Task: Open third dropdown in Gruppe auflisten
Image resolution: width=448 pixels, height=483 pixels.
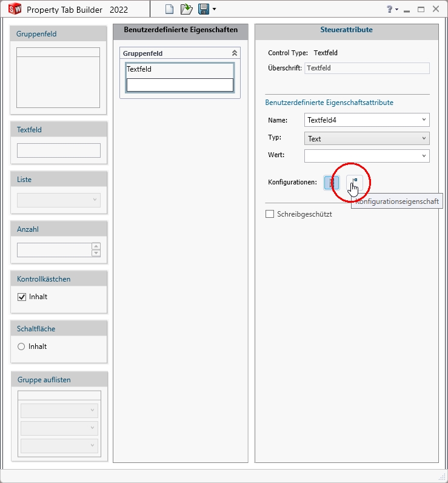Action: [59, 445]
